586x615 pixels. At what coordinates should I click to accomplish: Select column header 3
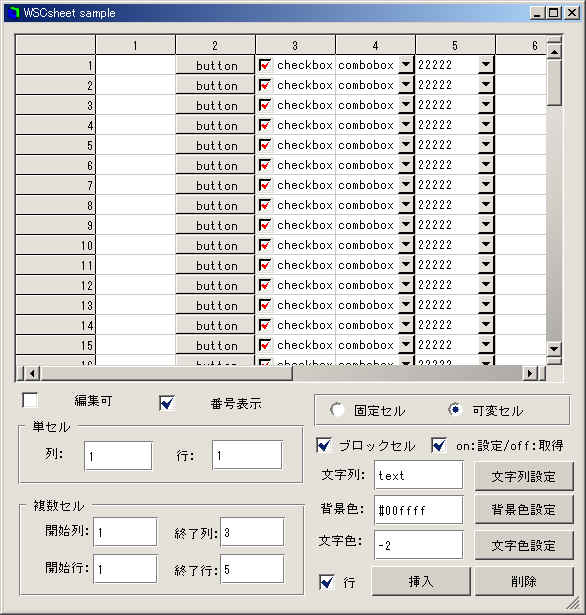point(295,45)
